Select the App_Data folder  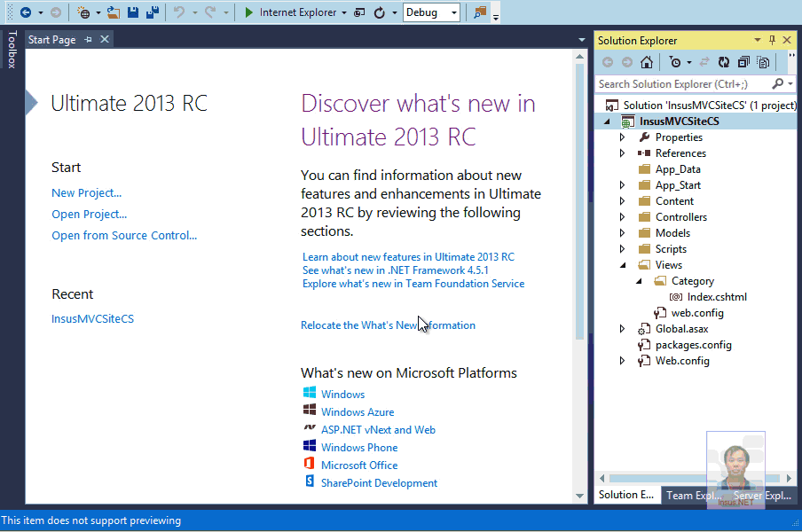pyautogui.click(x=678, y=169)
